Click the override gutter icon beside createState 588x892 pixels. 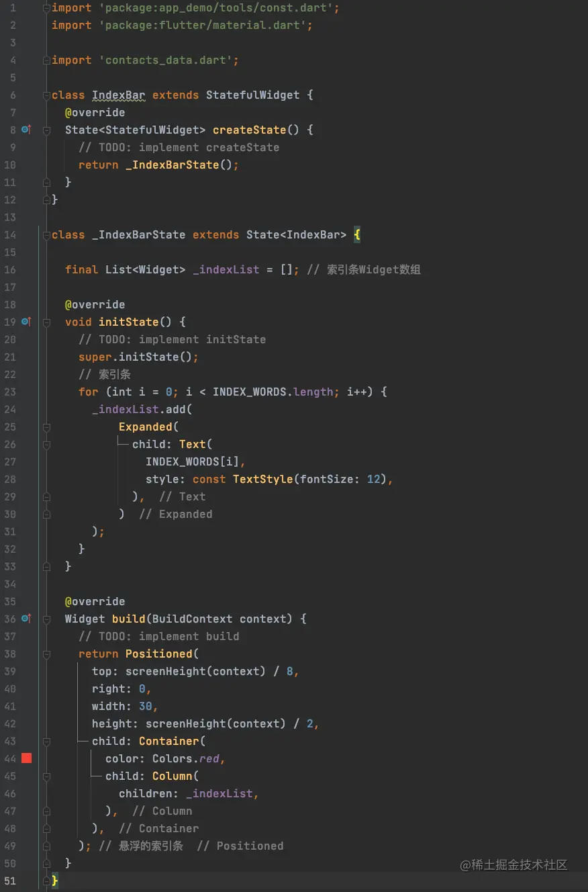pos(26,130)
